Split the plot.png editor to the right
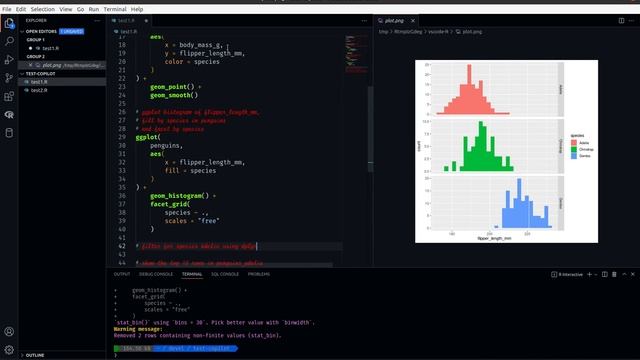 [x=621, y=20]
